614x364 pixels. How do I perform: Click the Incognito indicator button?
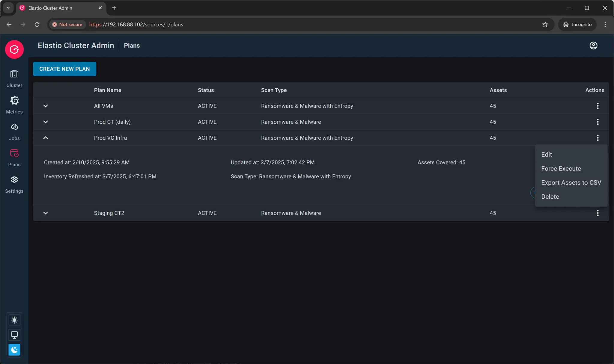(577, 25)
